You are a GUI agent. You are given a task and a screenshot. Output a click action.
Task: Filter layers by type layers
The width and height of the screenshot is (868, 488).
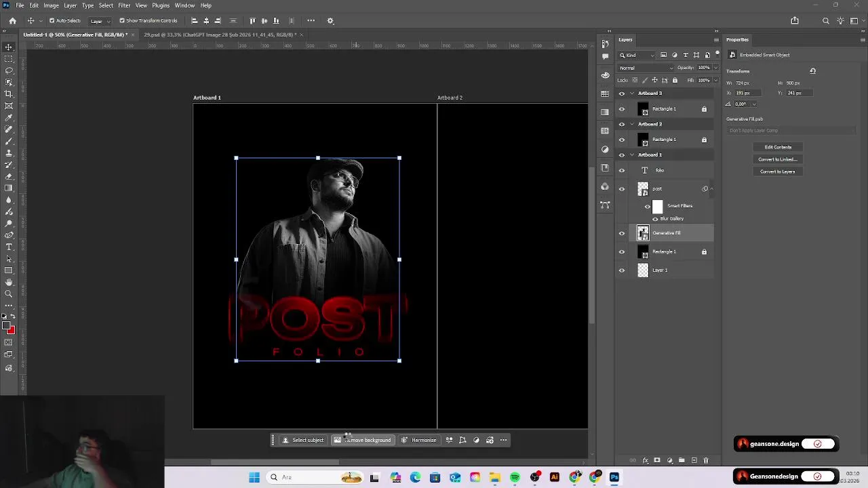pyautogui.click(x=686, y=55)
